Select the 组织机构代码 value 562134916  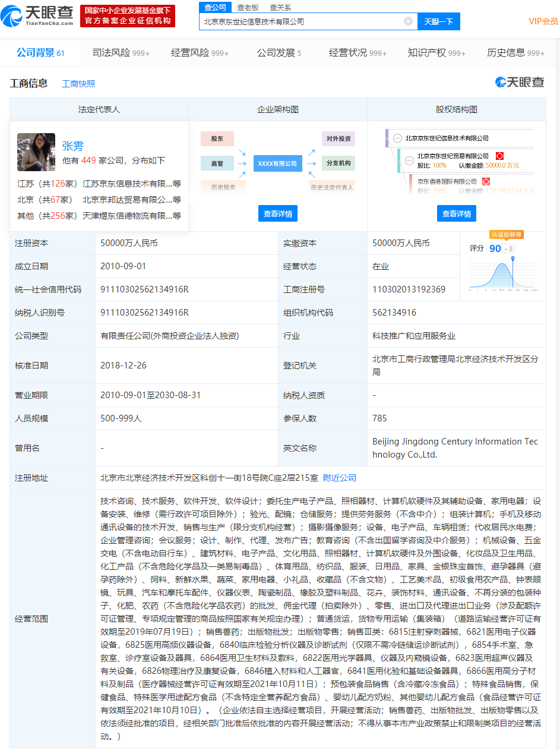pyautogui.click(x=394, y=313)
